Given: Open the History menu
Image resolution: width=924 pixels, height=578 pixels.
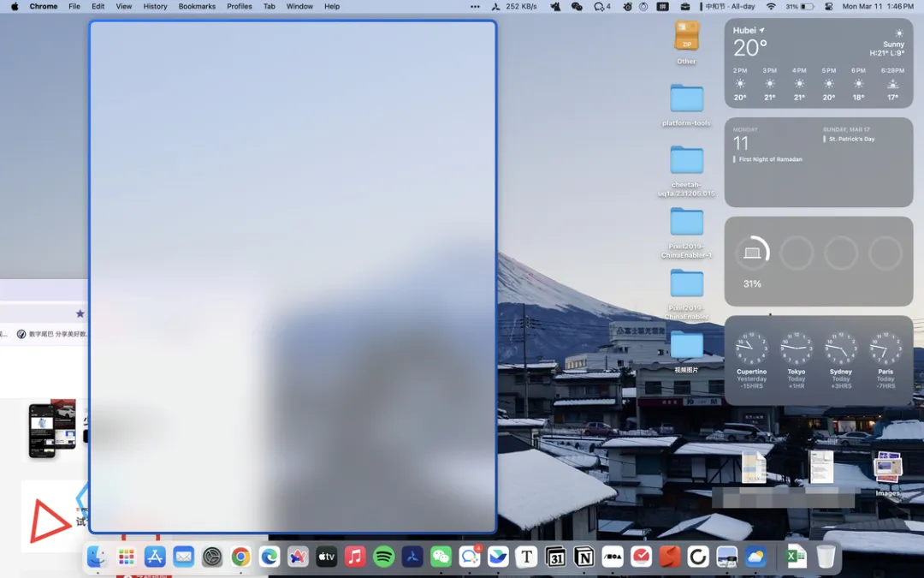Looking at the screenshot, I should 155,7.
